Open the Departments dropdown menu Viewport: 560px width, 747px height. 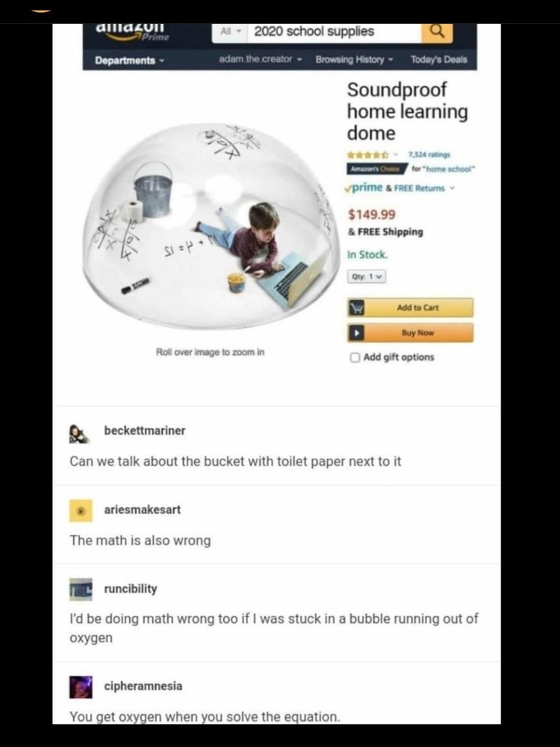129,61
